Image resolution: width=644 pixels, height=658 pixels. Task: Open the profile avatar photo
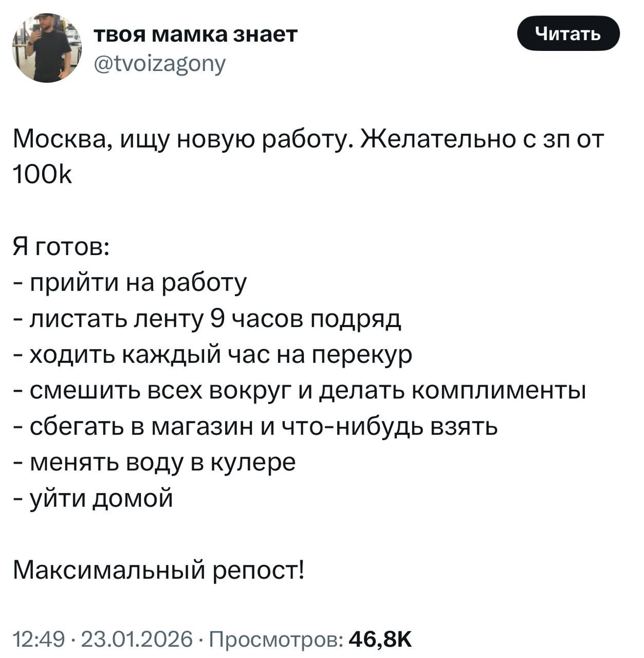(47, 48)
